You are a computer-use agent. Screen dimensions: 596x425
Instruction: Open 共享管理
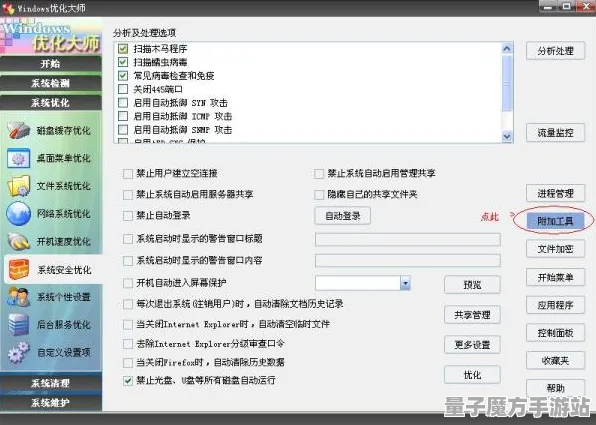coord(472,315)
